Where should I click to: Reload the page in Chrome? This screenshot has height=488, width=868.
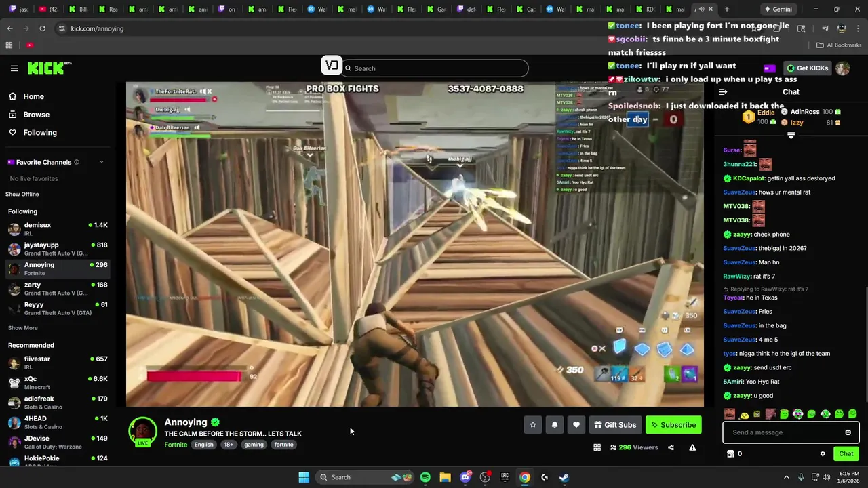tap(42, 28)
